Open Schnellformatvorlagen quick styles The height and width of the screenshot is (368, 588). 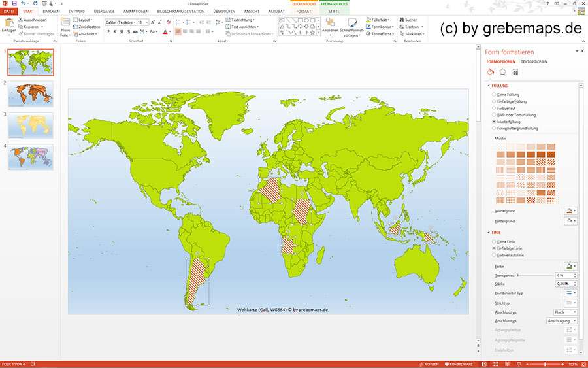point(351,27)
